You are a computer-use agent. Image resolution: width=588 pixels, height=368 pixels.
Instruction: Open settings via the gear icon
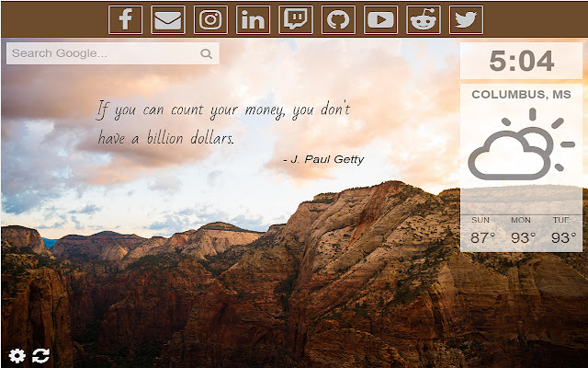pyautogui.click(x=17, y=355)
